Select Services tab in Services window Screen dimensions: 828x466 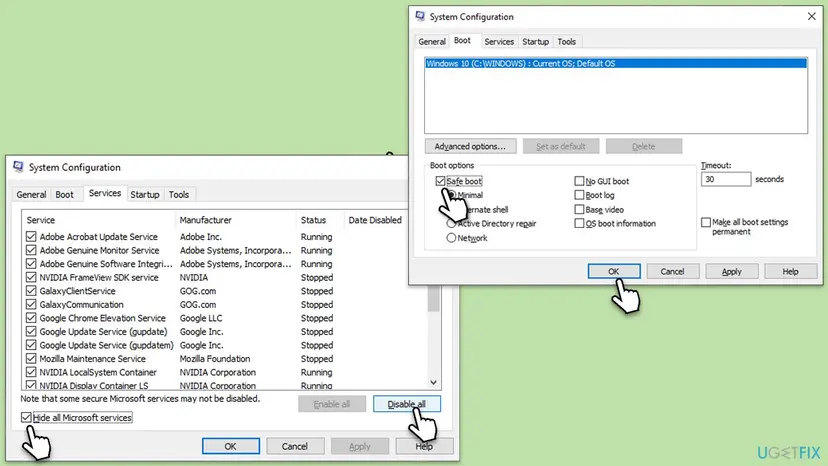click(x=105, y=193)
